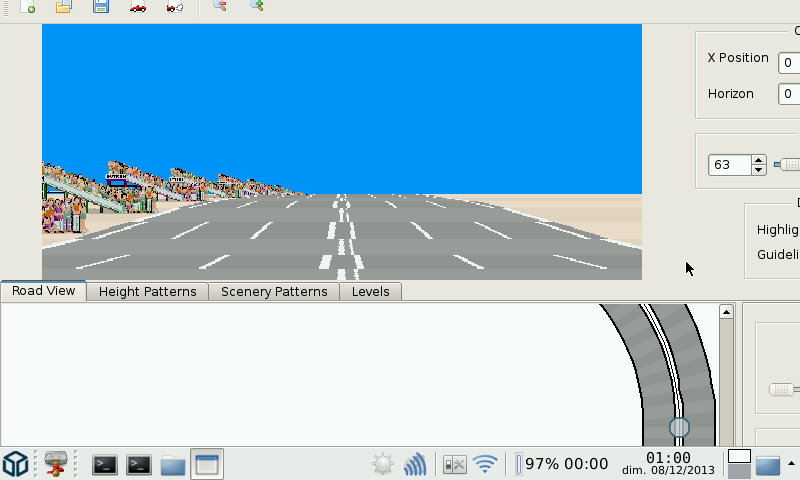Switch to the Height Patterns tab
800x480 pixels.
point(148,292)
